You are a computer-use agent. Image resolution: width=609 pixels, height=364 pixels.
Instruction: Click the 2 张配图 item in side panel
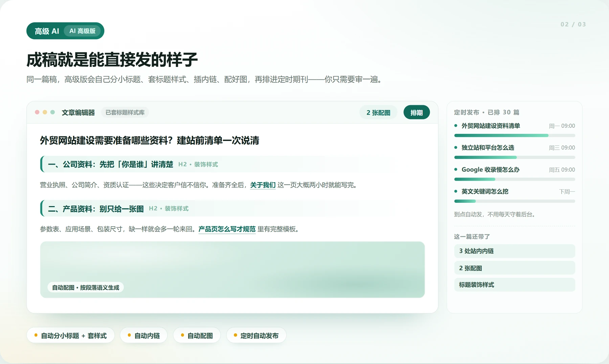pyautogui.click(x=515, y=268)
